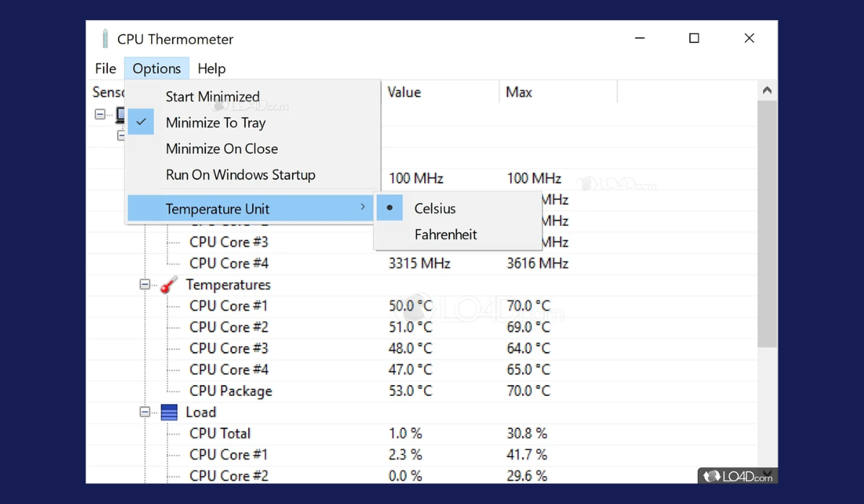Select CPU Core #4 under Temperatures
The image size is (864, 504).
pyautogui.click(x=229, y=370)
